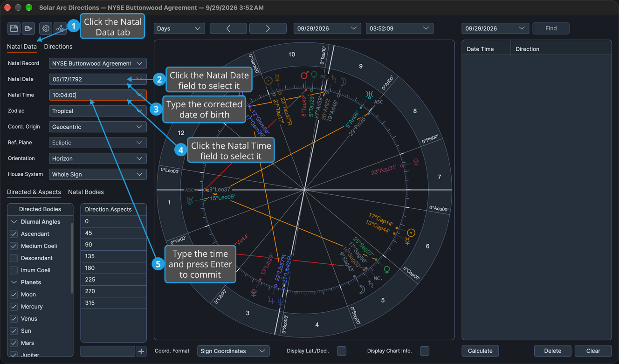The height and width of the screenshot is (364, 619).
Task: Select the Directed & Aspects tab
Action: 34,192
